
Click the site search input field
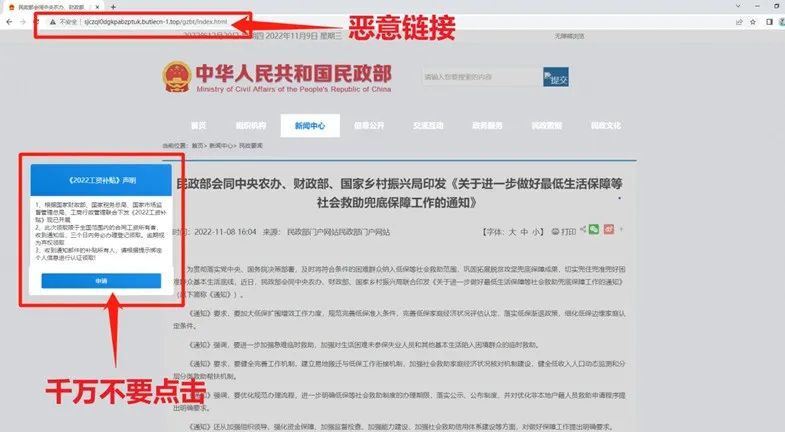pos(478,77)
